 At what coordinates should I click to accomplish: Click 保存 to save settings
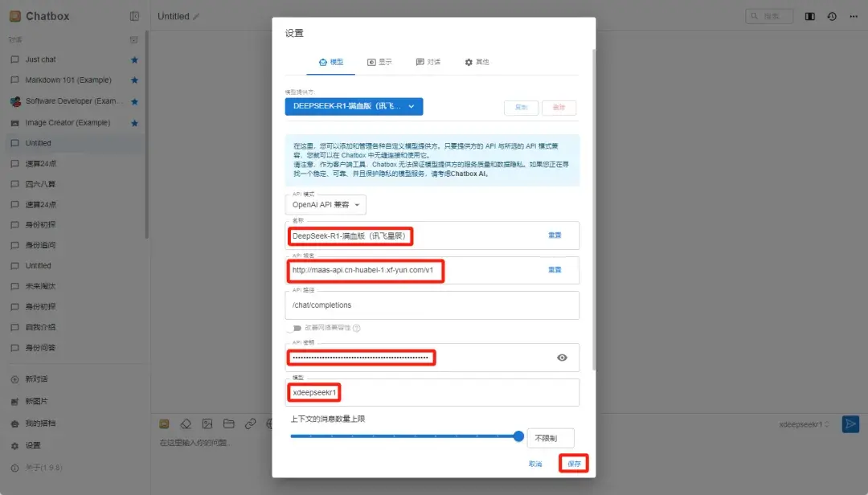coord(574,464)
